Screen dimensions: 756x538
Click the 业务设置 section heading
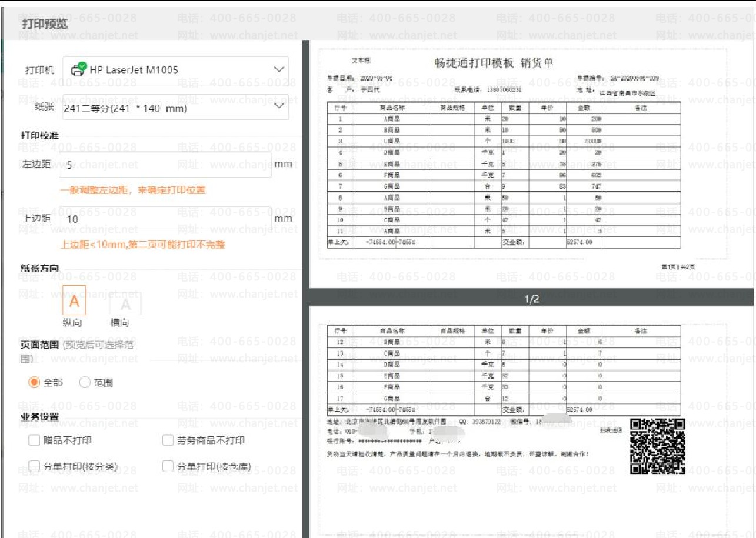[39, 417]
